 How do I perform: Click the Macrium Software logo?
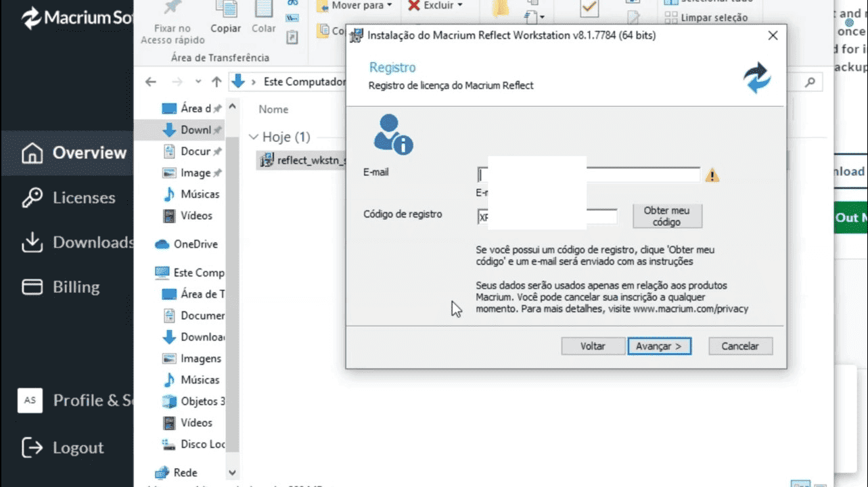coord(76,18)
